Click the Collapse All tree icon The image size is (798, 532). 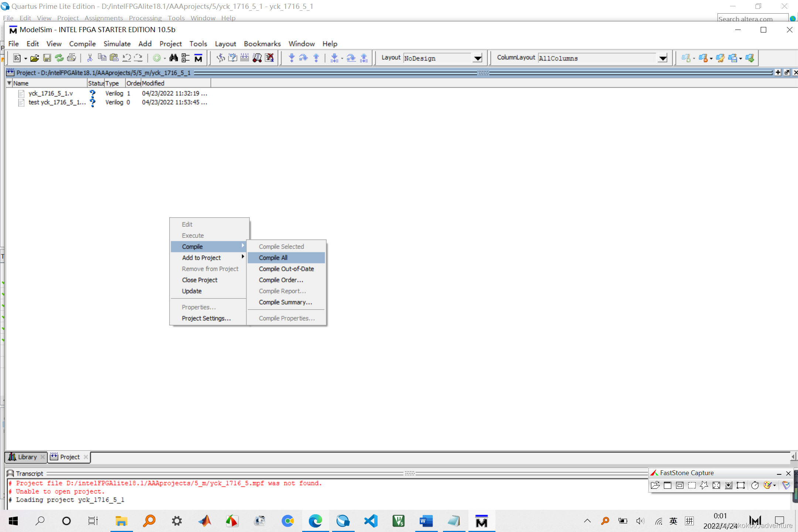[186, 58]
